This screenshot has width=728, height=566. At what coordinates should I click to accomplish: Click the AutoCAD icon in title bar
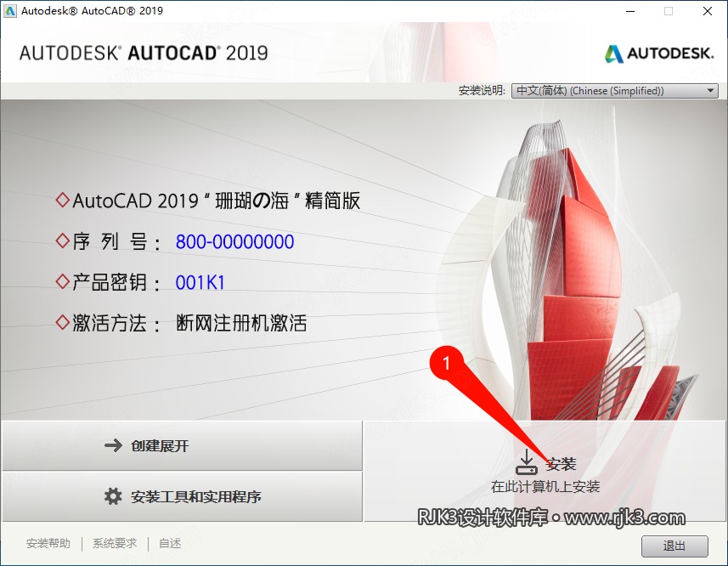click(9, 11)
